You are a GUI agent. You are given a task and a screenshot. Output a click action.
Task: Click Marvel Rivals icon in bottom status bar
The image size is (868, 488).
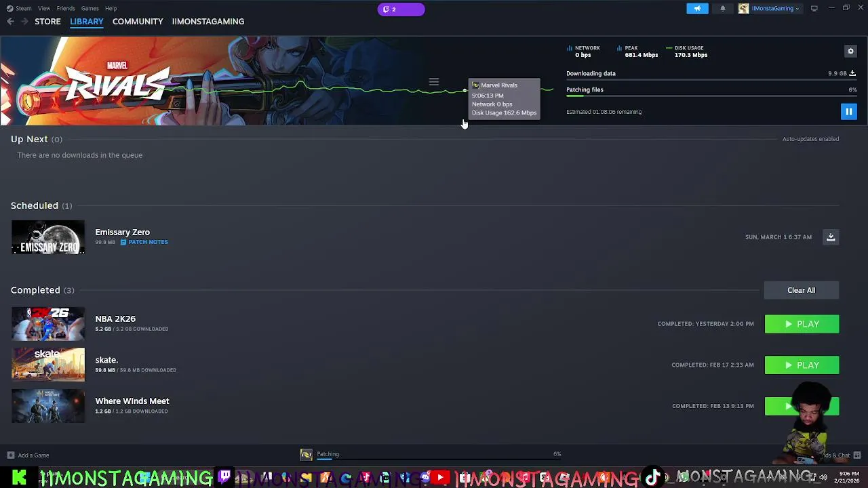(307, 455)
